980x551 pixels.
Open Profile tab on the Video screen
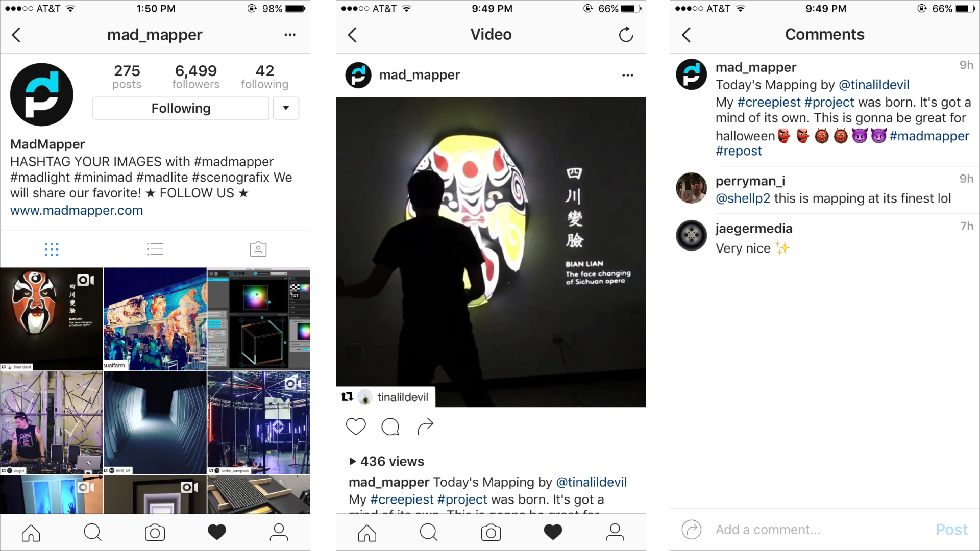point(615,533)
